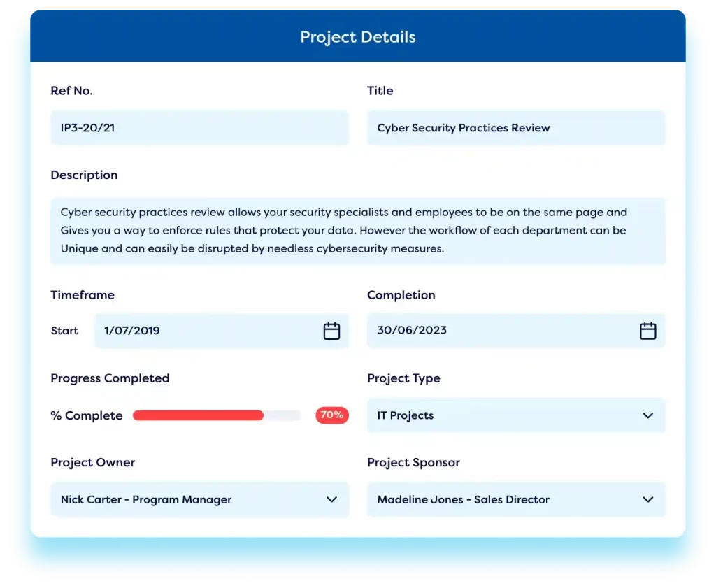
Task: Select the Completion date field 30/06/2023
Action: click(489, 330)
